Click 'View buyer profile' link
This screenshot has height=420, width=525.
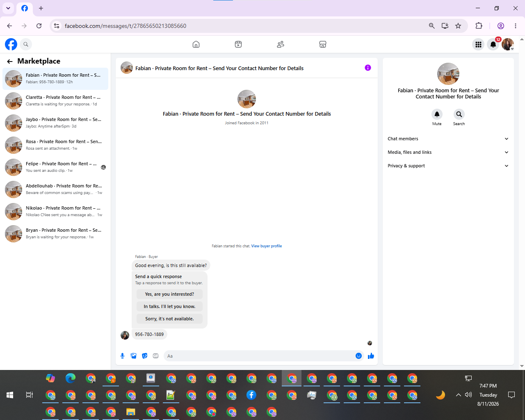[x=267, y=246]
